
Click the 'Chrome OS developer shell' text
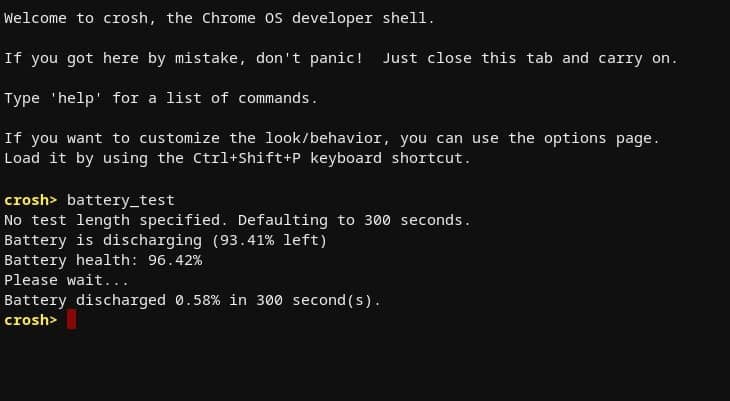pos(314,18)
